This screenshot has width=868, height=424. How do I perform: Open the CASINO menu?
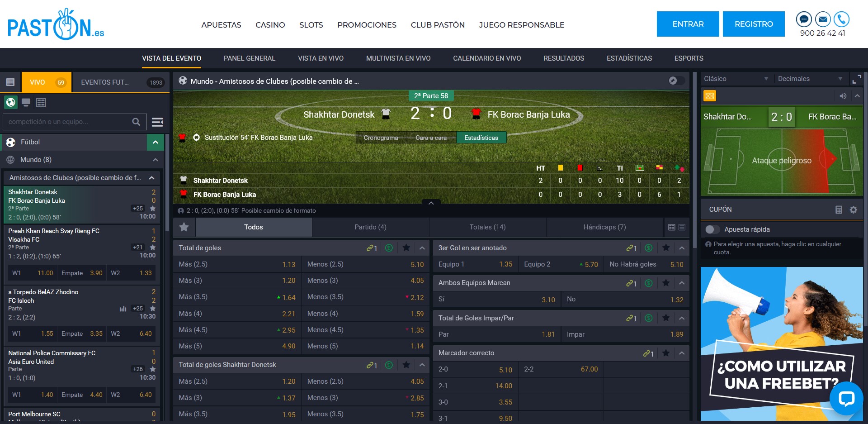tap(270, 25)
